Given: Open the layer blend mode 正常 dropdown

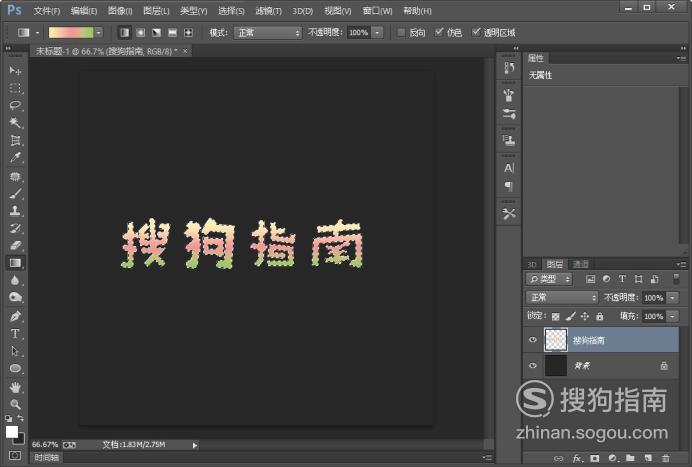Looking at the screenshot, I should tap(562, 298).
